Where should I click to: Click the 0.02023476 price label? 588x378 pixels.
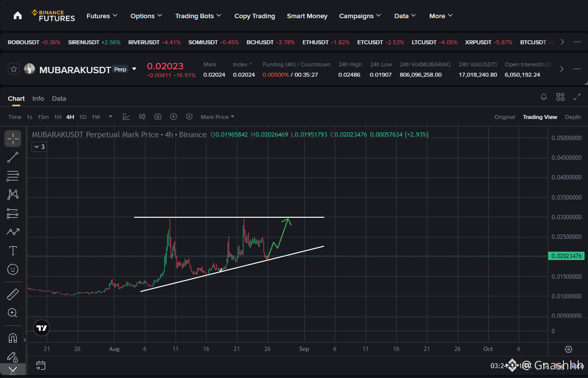click(567, 256)
